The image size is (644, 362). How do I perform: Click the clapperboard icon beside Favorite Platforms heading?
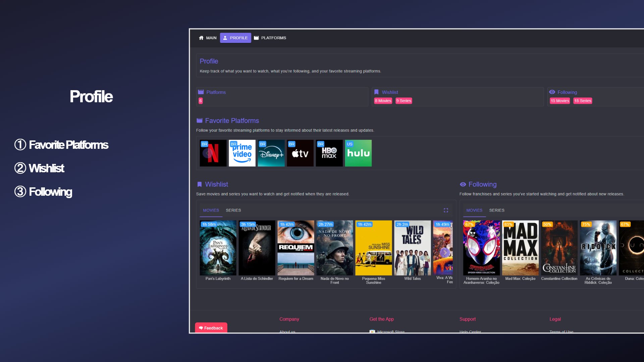point(200,121)
